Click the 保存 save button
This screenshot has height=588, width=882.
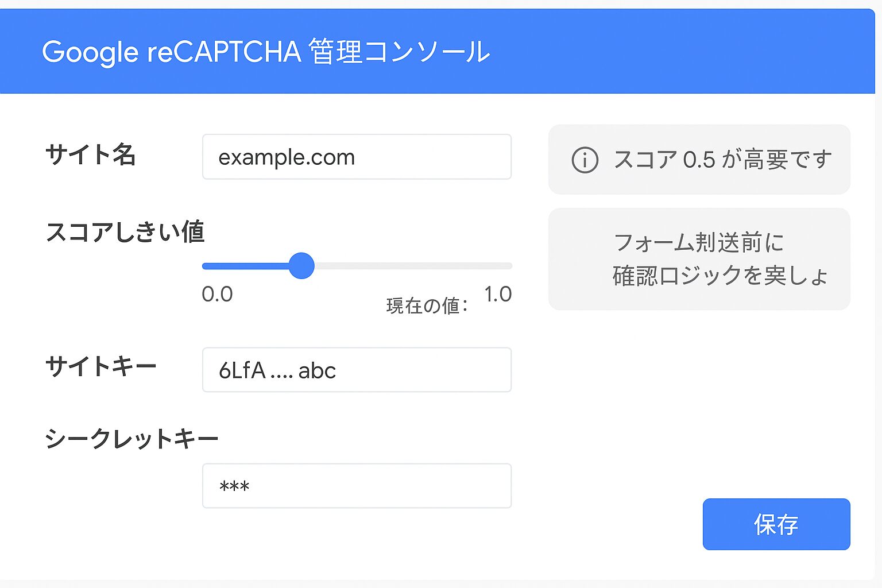coord(776,524)
